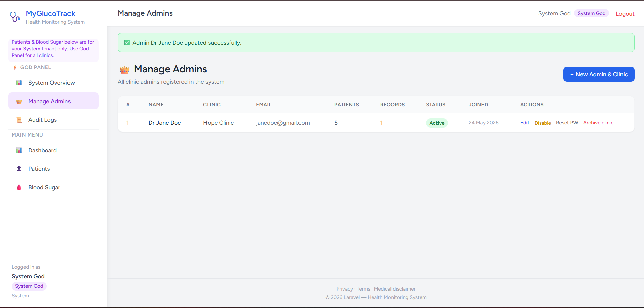This screenshot has width=644, height=308.
Task: Edit admin Dr Jane Doe
Action: (x=525, y=123)
